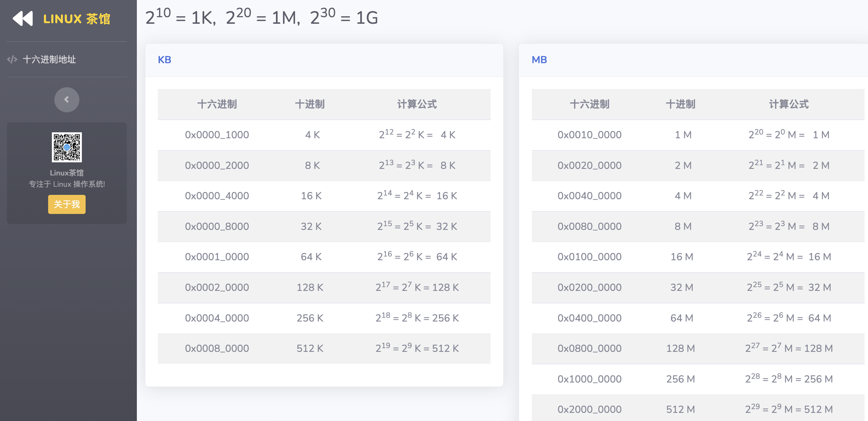Click the code brackets icon in sidebar
This screenshot has height=421, width=868.
point(12,60)
